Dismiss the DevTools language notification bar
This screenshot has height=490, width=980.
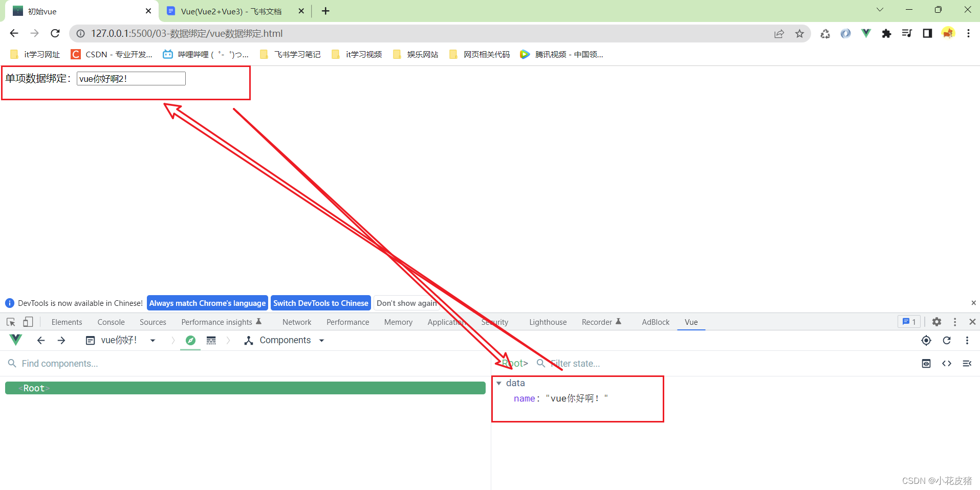tap(973, 303)
